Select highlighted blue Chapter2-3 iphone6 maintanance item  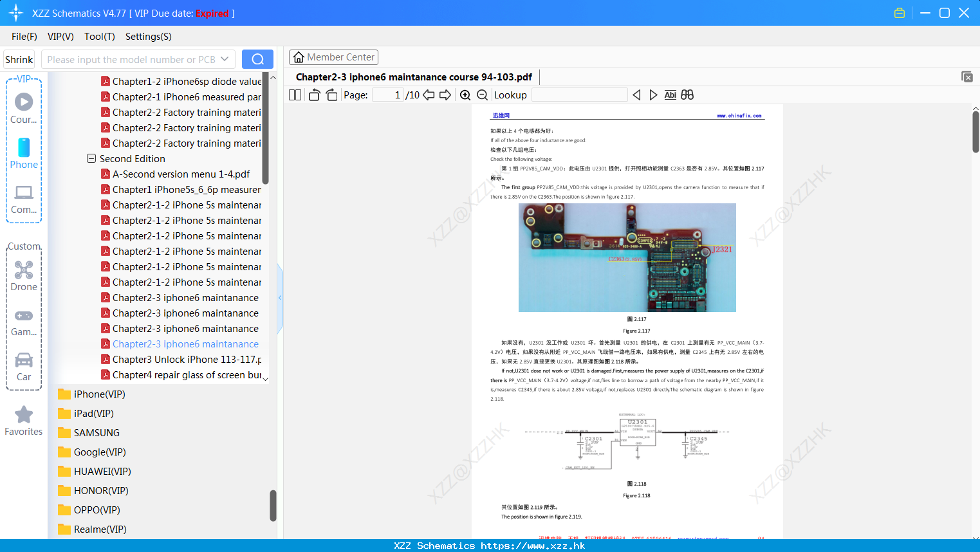point(180,344)
